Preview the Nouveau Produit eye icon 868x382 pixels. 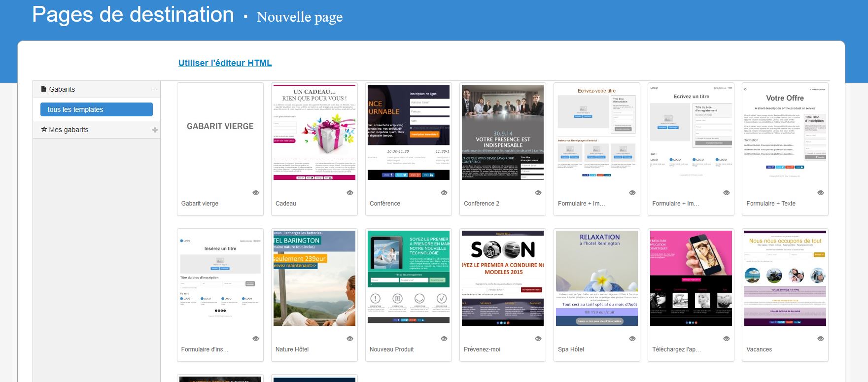pos(444,339)
